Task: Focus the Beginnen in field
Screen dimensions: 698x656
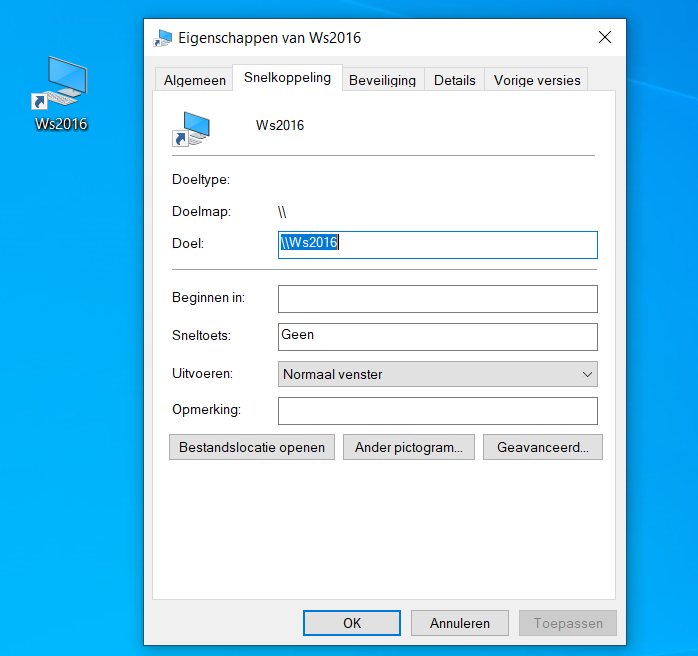Action: [x=437, y=299]
